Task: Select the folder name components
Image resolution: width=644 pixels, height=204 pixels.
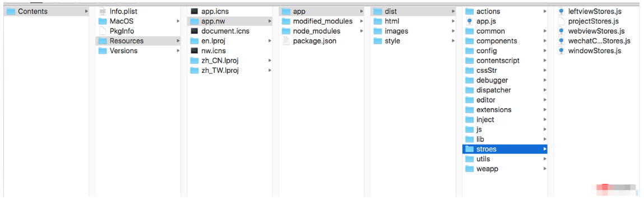Action: 497,41
